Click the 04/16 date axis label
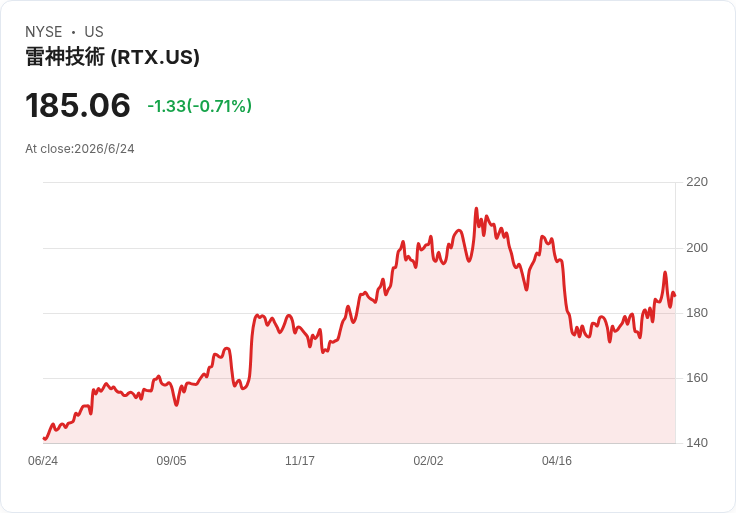736x513 pixels. pyautogui.click(x=557, y=460)
